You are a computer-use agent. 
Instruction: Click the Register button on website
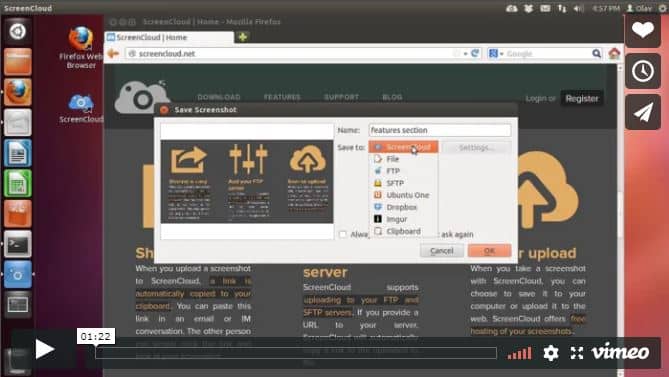[x=582, y=99]
